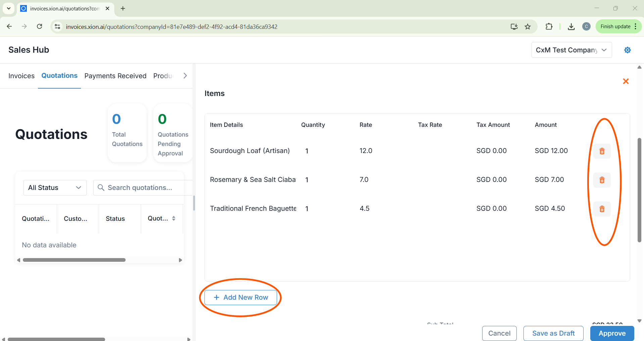Open the CxM Test Company dropdown
644x341 pixels.
tap(571, 50)
